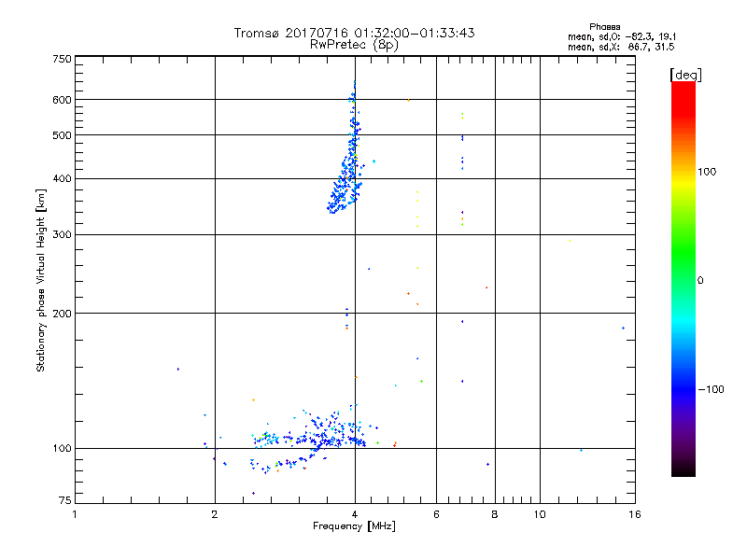This screenshot has width=747, height=560.
Task: Click the y-axis tick label '500'
Action: pos(62,135)
